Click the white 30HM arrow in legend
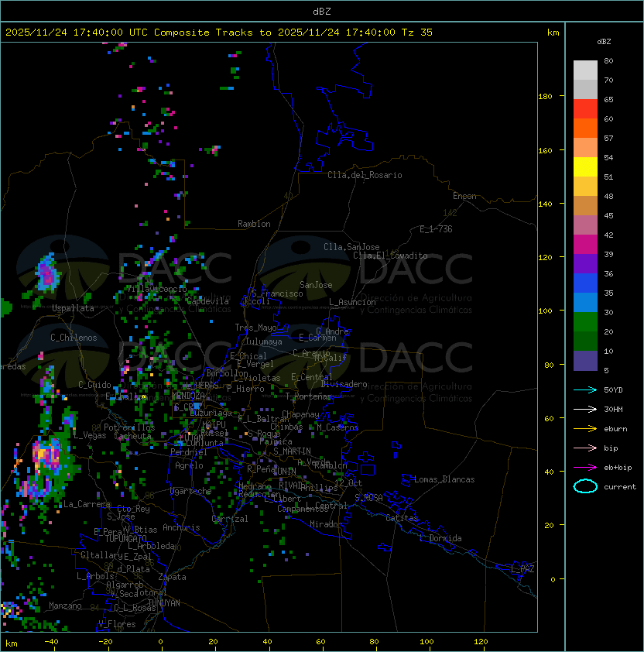Viewport: 644px width, 652px height. (585, 409)
